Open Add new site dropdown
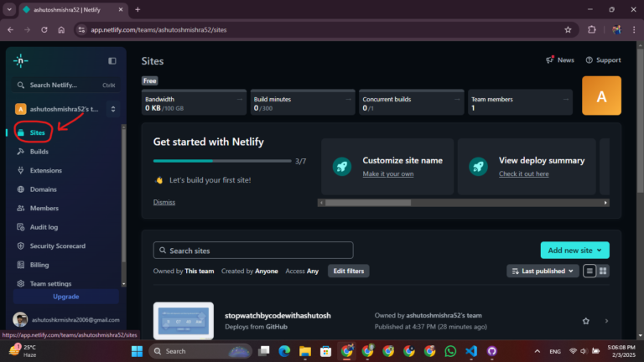Screen dimensions: 644x362 click(x=574, y=251)
